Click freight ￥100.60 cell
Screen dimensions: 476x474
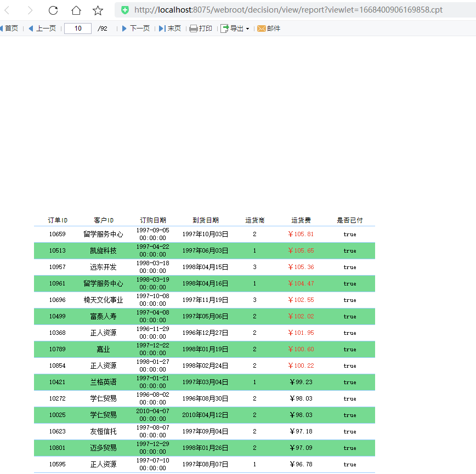[301, 349]
